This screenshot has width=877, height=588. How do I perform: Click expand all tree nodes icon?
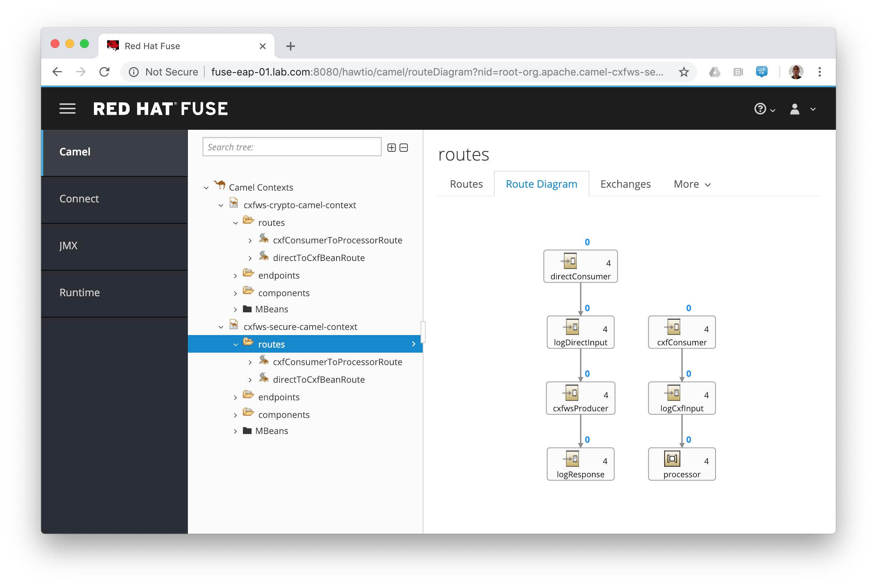coord(392,148)
